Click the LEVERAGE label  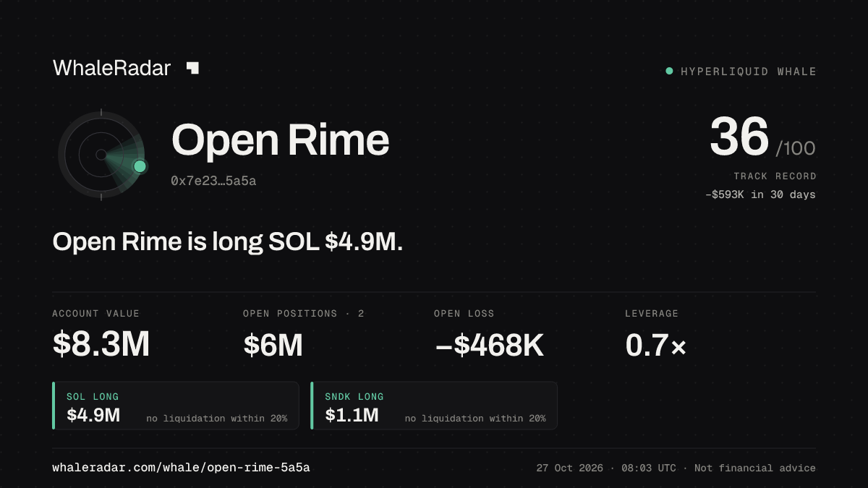(x=652, y=314)
